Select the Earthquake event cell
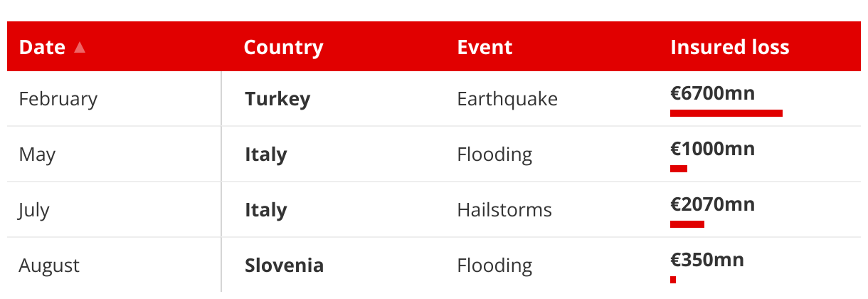This screenshot has height=299, width=868. click(x=507, y=99)
